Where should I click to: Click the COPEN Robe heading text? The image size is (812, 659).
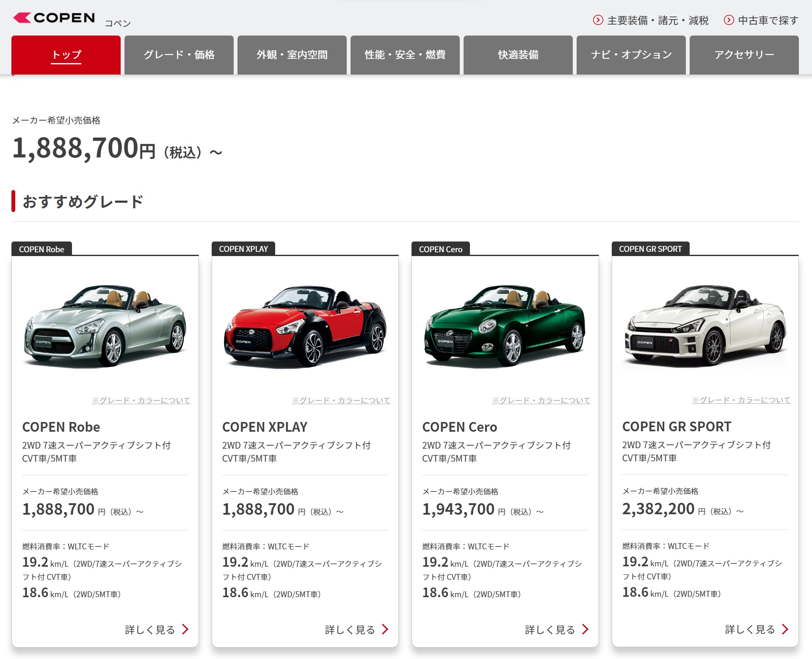(x=61, y=427)
